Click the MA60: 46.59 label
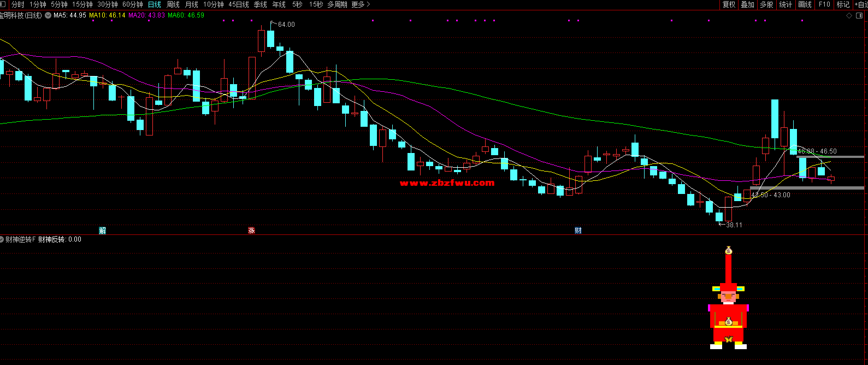This screenshot has width=868, height=365. [186, 15]
